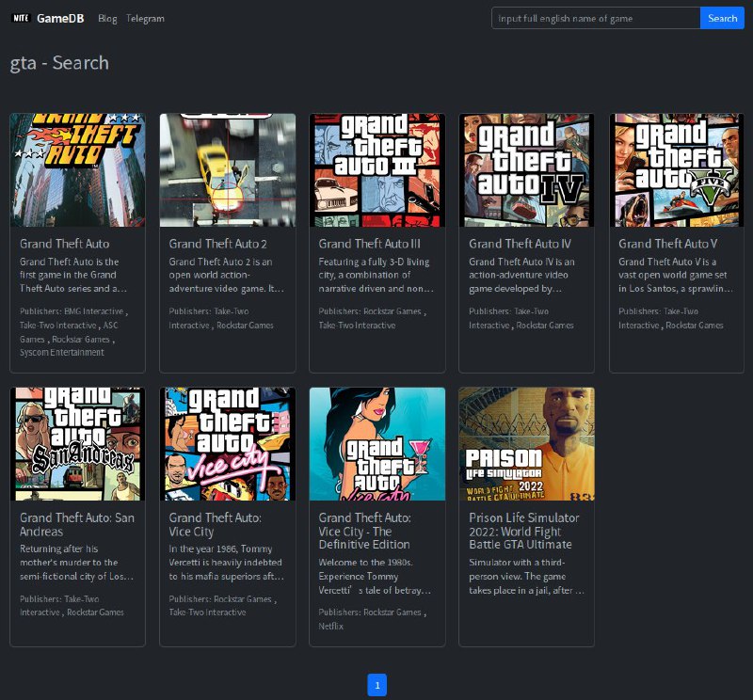Open the GameDB home link
The height and width of the screenshot is (700, 753).
[60, 18]
